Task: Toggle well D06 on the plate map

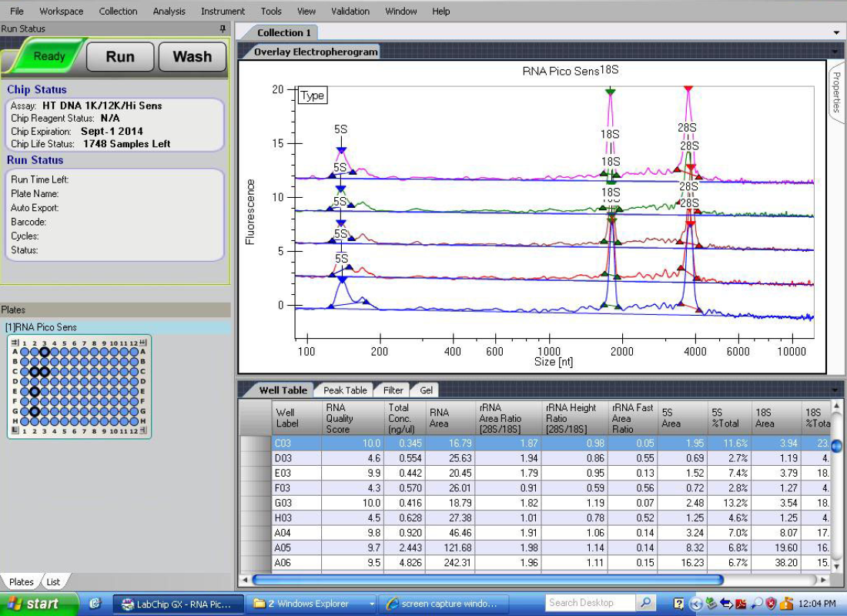Action: point(74,381)
